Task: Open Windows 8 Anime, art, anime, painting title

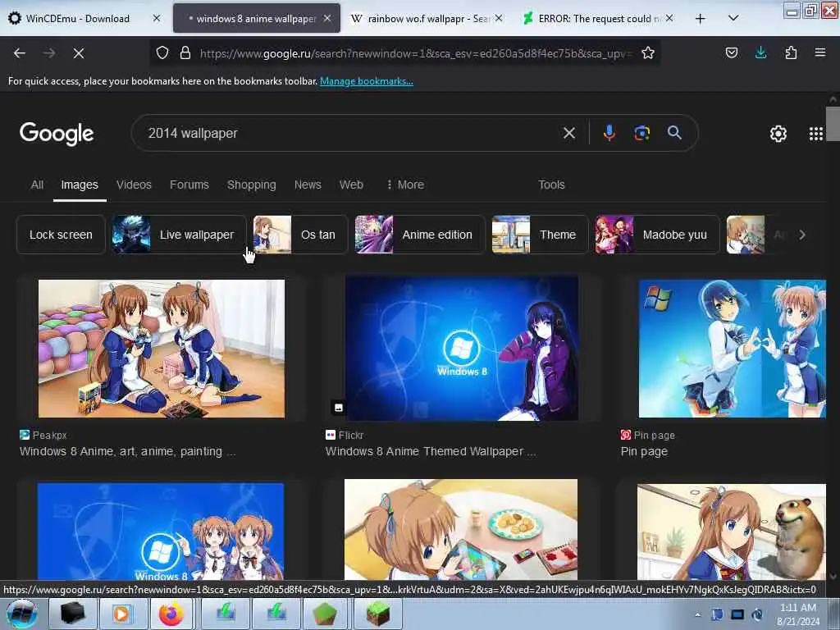Action: tap(127, 452)
